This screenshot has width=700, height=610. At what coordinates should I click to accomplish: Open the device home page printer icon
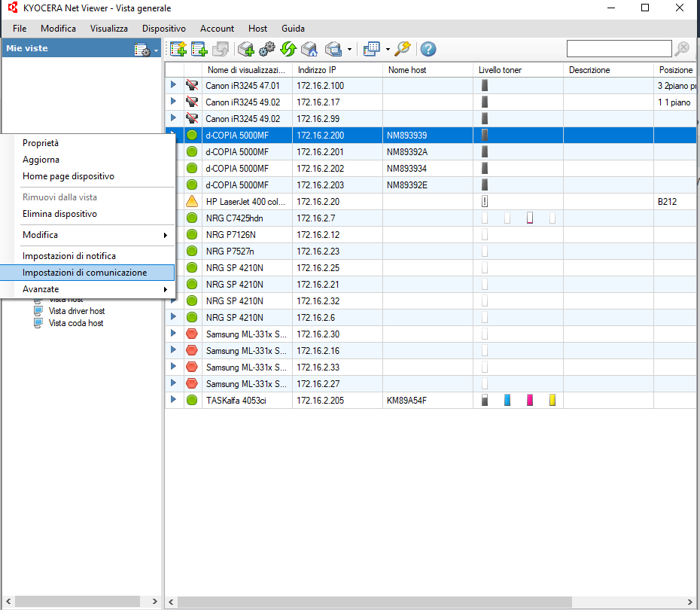click(x=309, y=49)
